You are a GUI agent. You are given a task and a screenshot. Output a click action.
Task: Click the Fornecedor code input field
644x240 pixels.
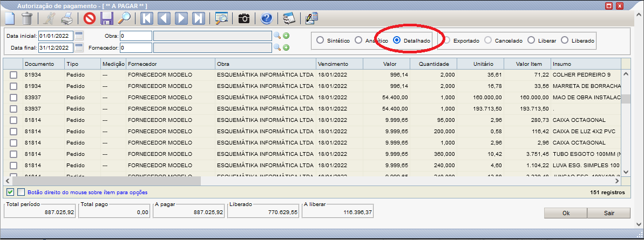136,47
